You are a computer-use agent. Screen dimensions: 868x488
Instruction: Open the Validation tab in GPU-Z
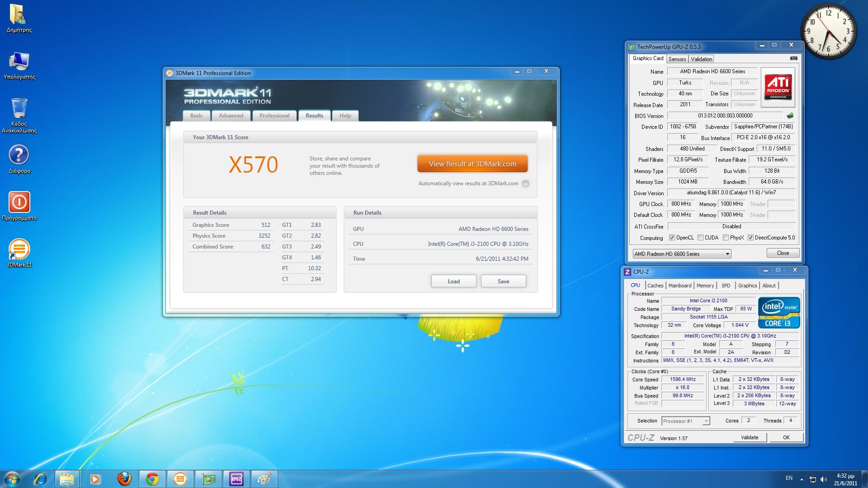pos(701,59)
